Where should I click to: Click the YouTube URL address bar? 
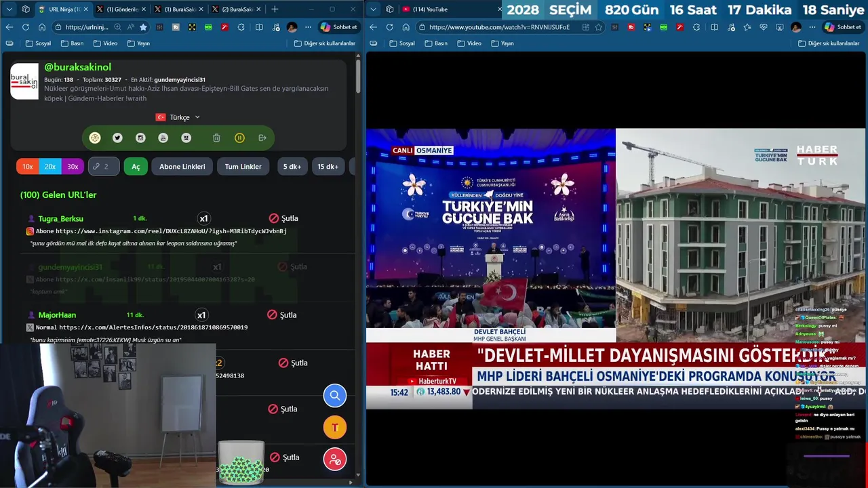coord(500,27)
